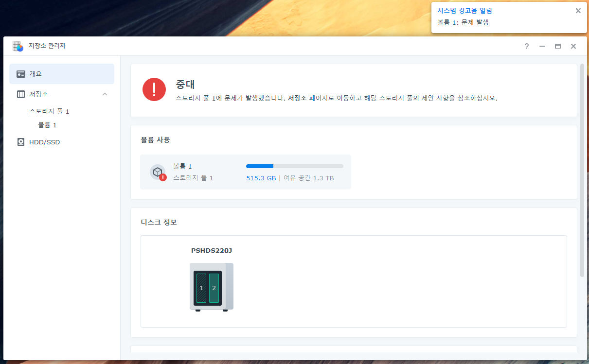Select the 개요 overview tab
Screen dimensions: 589x364
62,74
